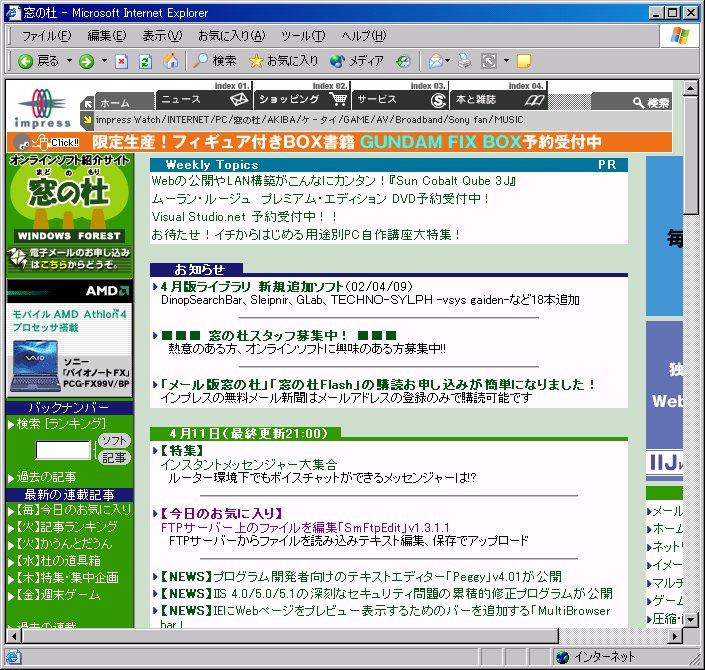
Task: Open the Forward button history dropdown arrow
Action: click(x=104, y=60)
